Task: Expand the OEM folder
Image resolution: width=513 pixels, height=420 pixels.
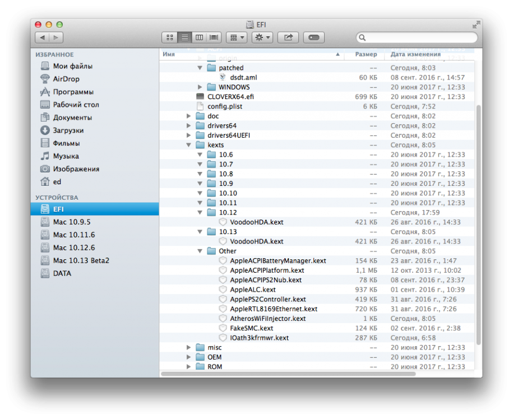Action: pyautogui.click(x=188, y=357)
